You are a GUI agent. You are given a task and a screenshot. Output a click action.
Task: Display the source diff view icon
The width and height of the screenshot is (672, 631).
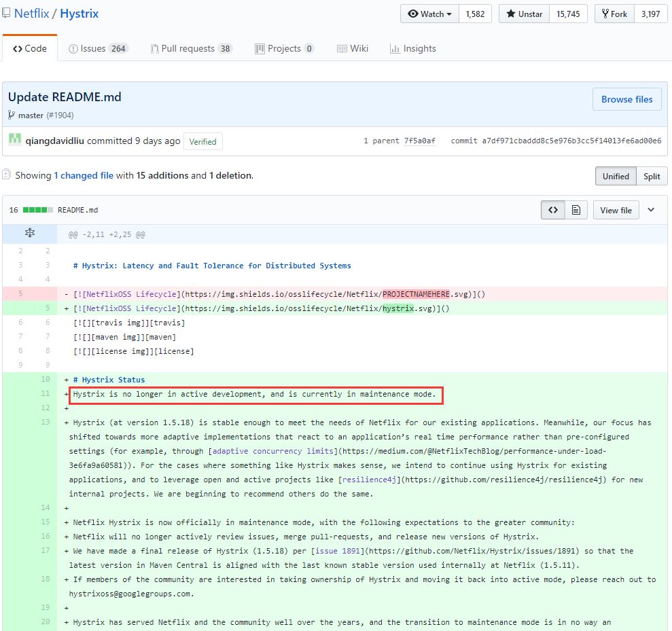(553, 210)
